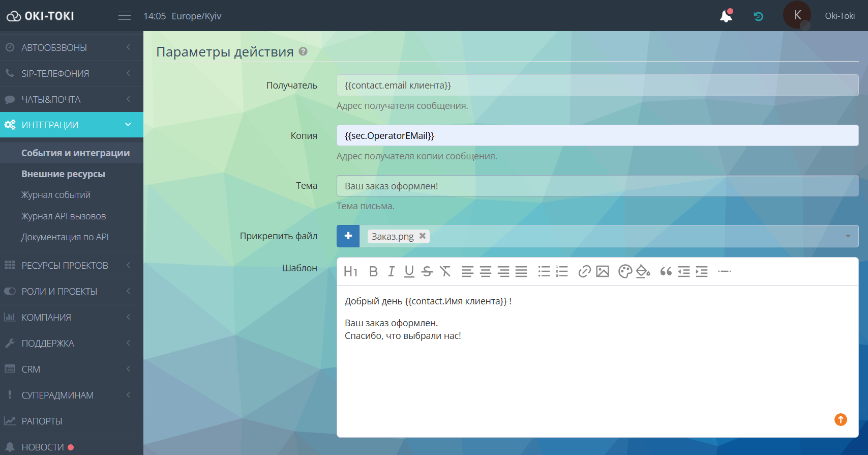Image resolution: width=868 pixels, height=455 pixels.
Task: Expand the CRM menu section
Action: 72,369
